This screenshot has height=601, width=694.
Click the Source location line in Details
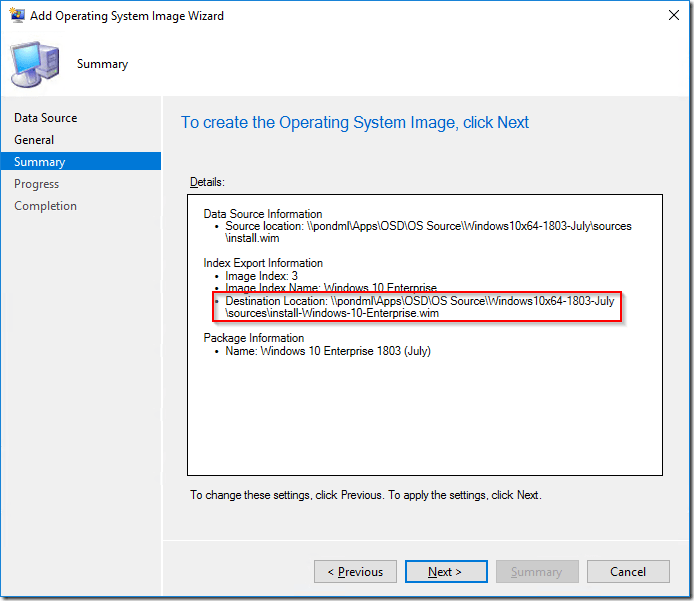point(428,226)
